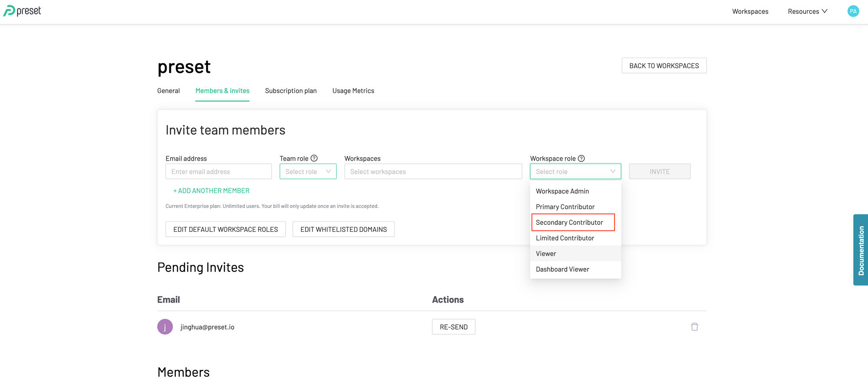Image resolution: width=868 pixels, height=389 pixels.
Task: Choose Viewer role option
Action: [x=575, y=254]
